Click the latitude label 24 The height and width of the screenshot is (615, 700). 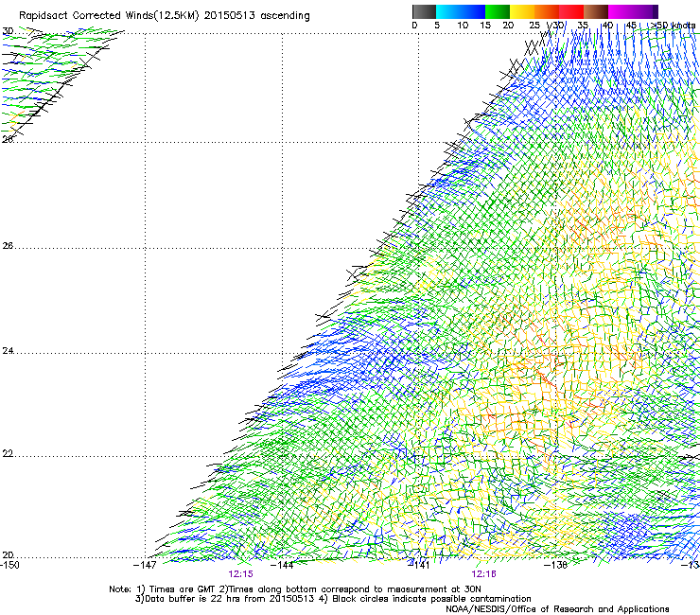pos(8,351)
